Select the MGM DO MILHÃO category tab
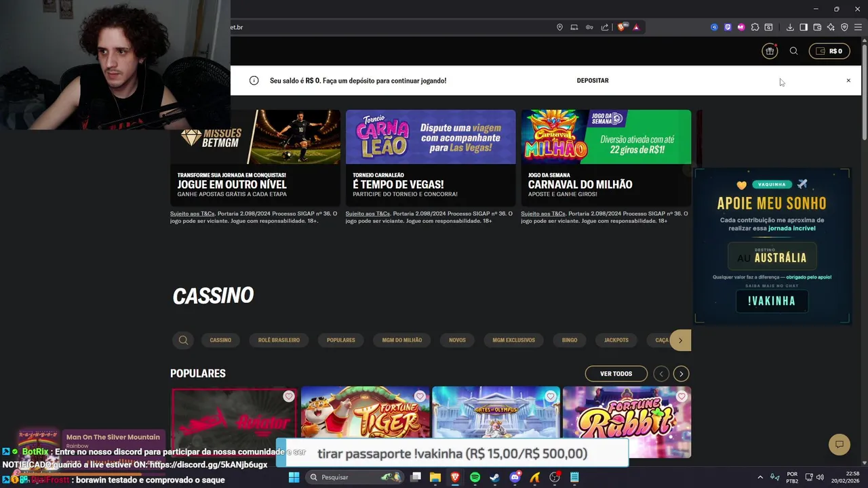Screen dimensions: 868x488 [402, 340]
